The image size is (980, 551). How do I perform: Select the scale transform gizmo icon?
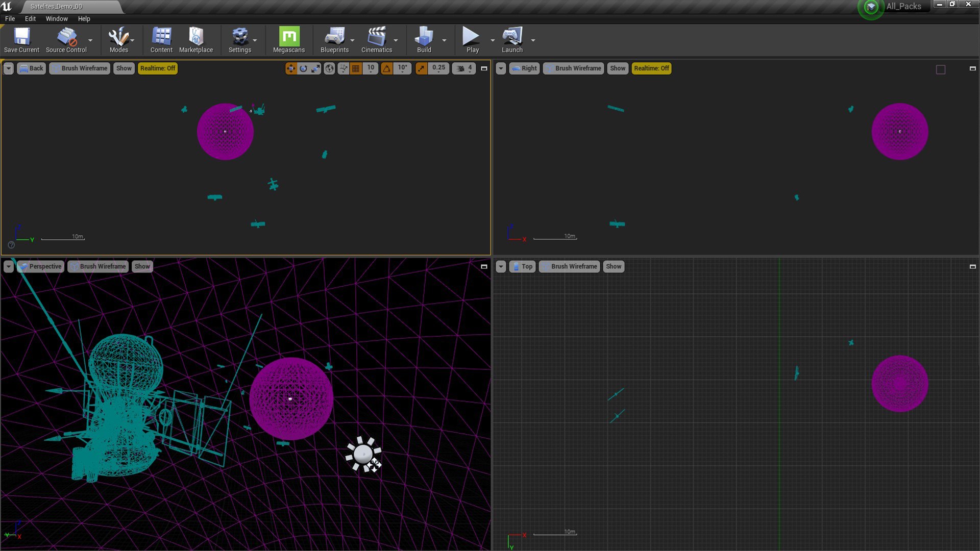point(316,68)
